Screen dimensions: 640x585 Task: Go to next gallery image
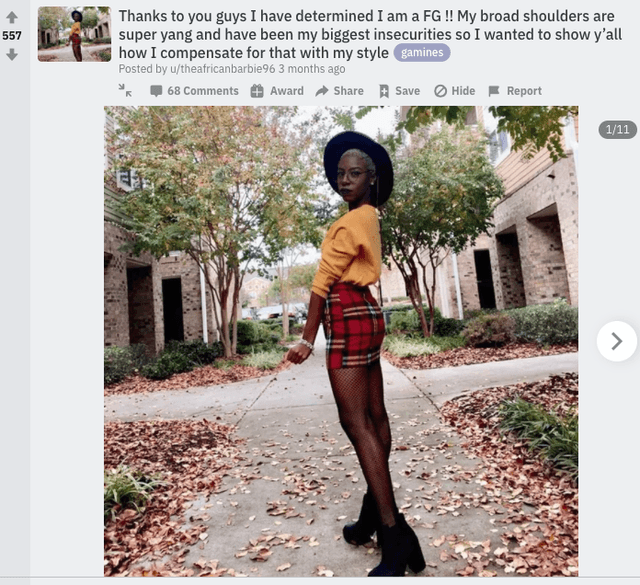[x=617, y=341]
